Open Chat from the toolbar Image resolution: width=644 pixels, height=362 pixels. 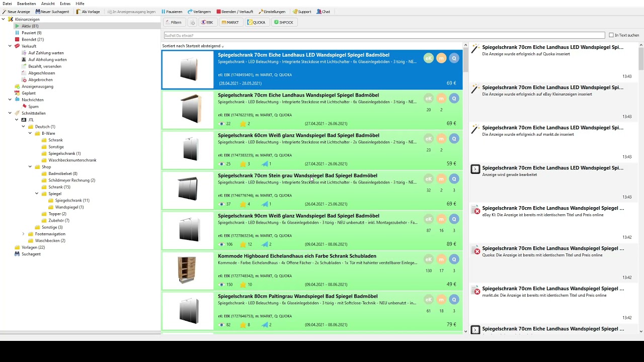pyautogui.click(x=324, y=12)
